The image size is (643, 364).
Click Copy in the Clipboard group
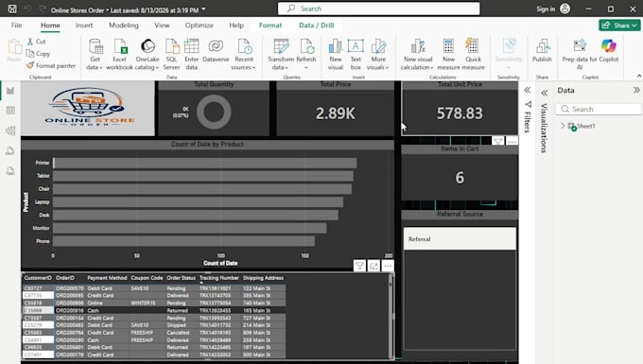(38, 53)
